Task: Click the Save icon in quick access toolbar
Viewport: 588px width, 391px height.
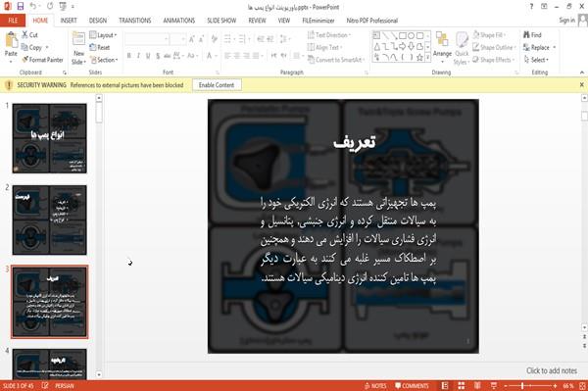Action: tap(21, 7)
